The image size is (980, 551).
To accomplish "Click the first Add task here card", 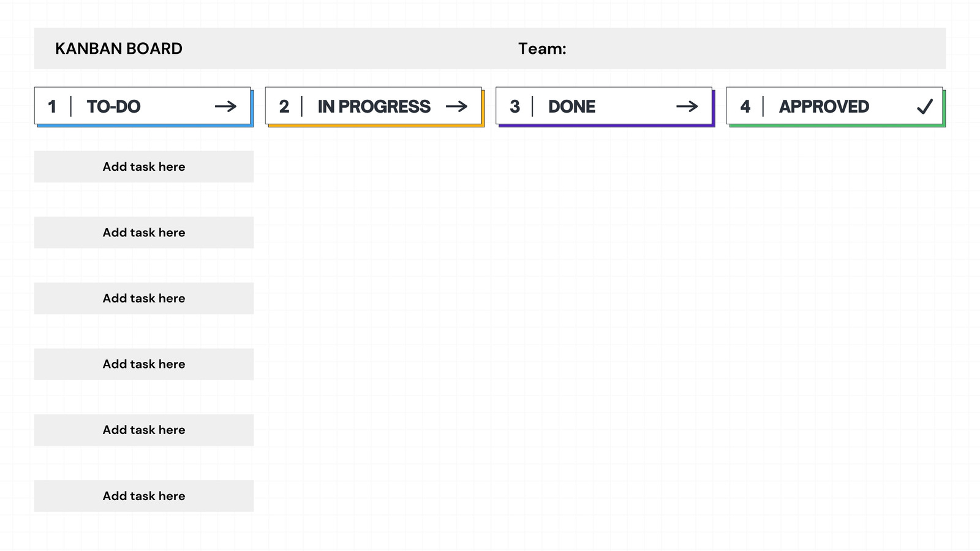I will click(x=144, y=167).
